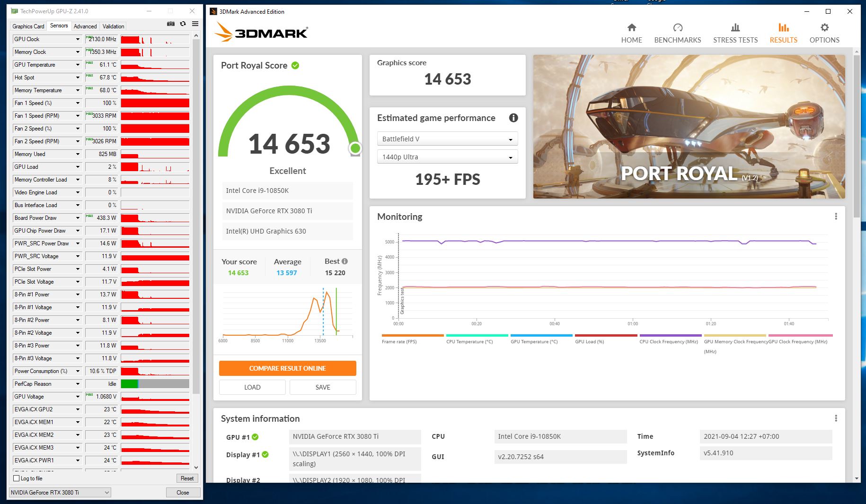This screenshot has width=866, height=504.
Task: Switch to the Validation tab
Action: coord(114,26)
